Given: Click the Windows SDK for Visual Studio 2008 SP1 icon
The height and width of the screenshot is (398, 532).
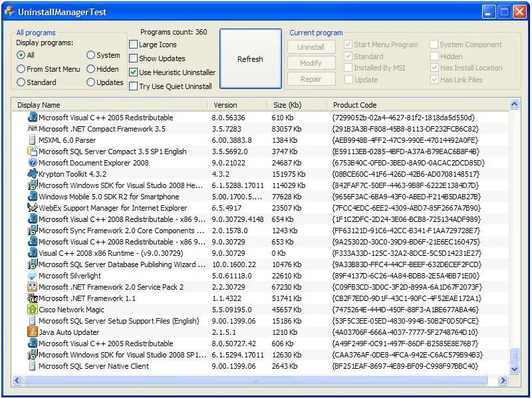Looking at the screenshot, I should click(x=32, y=355).
